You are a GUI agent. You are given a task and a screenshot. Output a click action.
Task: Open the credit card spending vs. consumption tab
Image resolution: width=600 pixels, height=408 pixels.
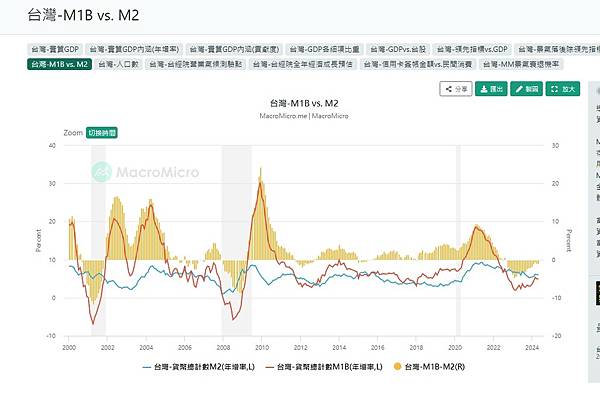pyautogui.click(x=418, y=64)
